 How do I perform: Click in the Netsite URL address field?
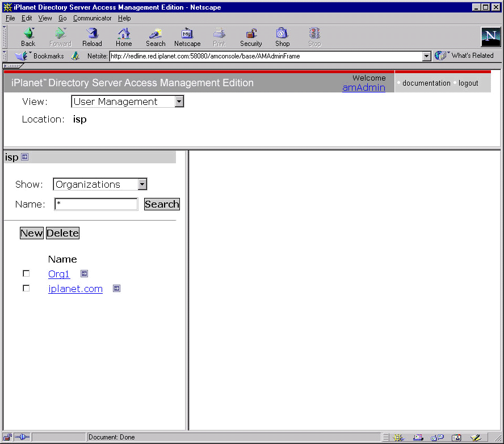pyautogui.click(x=266, y=56)
